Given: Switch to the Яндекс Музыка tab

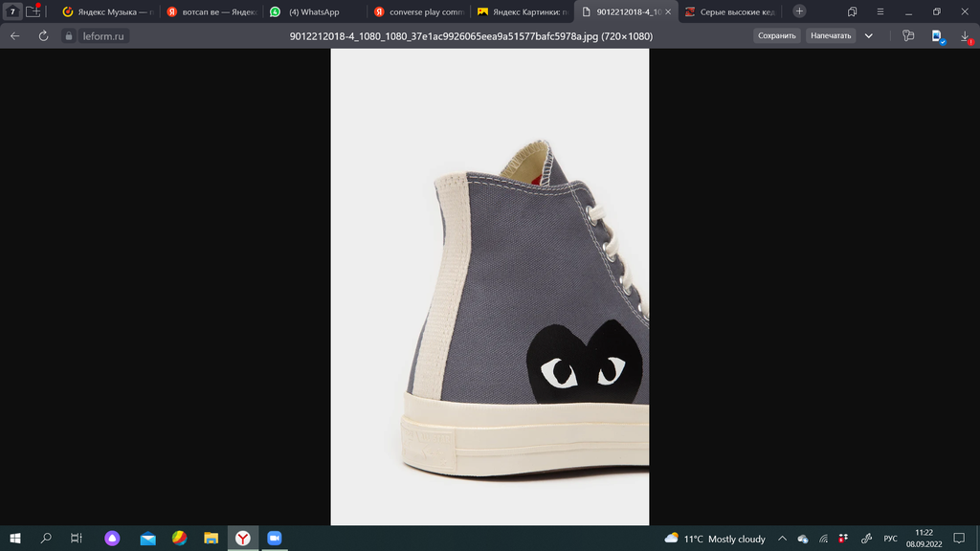Looking at the screenshot, I should 105,11.
